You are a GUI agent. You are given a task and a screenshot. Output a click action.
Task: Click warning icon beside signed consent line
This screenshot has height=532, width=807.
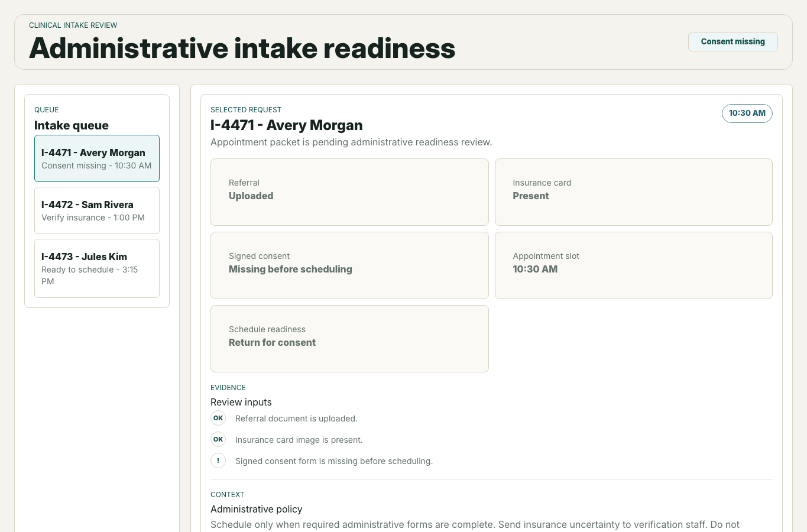(x=218, y=460)
